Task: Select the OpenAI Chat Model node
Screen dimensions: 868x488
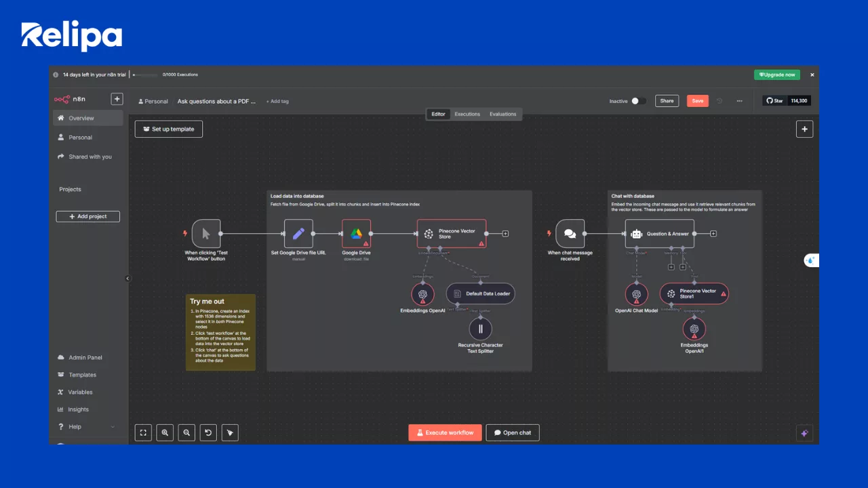Action: (x=636, y=293)
